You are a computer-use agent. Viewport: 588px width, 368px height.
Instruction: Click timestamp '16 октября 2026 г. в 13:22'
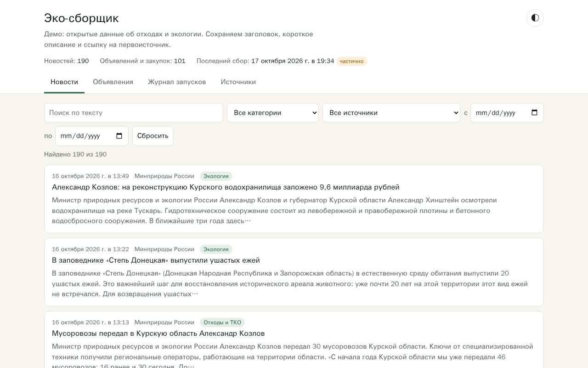(90, 249)
